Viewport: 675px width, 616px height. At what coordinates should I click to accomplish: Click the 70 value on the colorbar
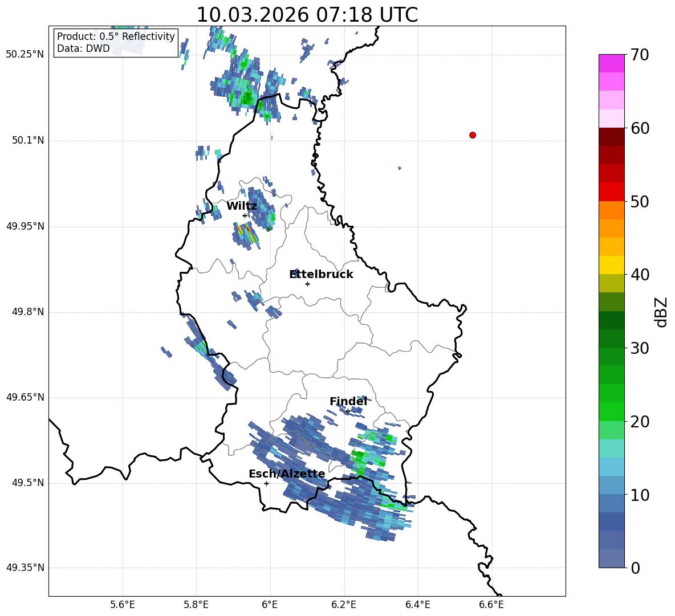(640, 55)
